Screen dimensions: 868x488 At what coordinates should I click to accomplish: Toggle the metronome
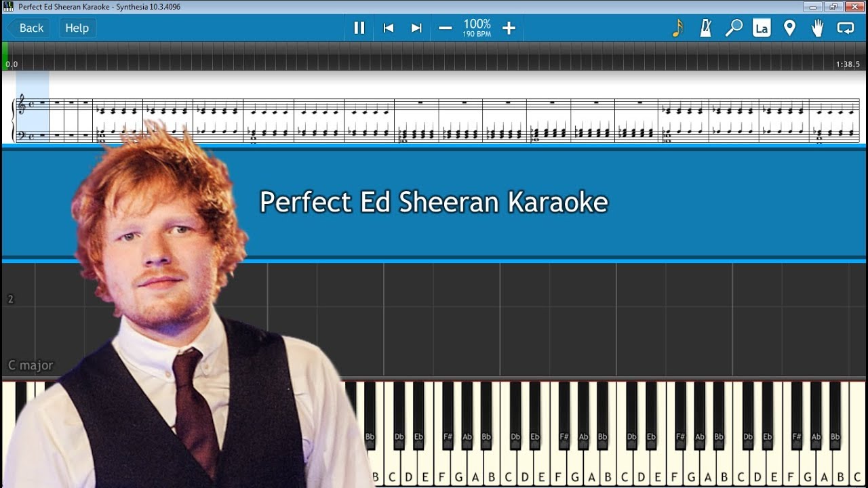[x=705, y=28]
